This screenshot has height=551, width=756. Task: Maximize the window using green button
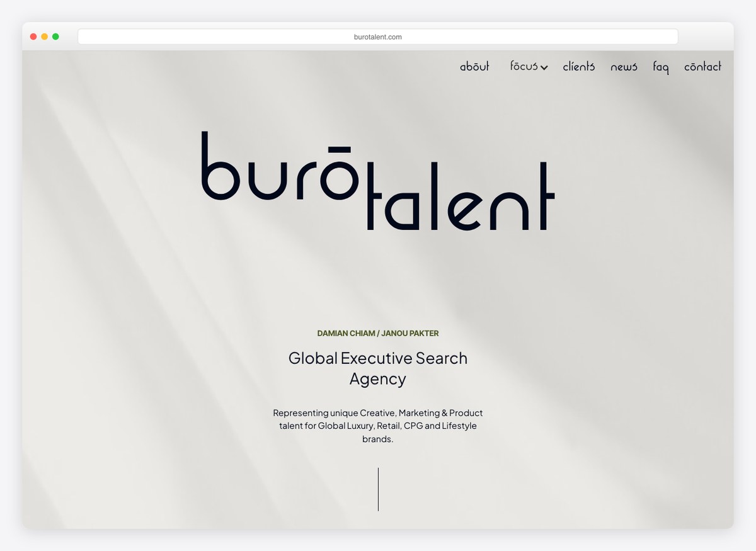55,37
